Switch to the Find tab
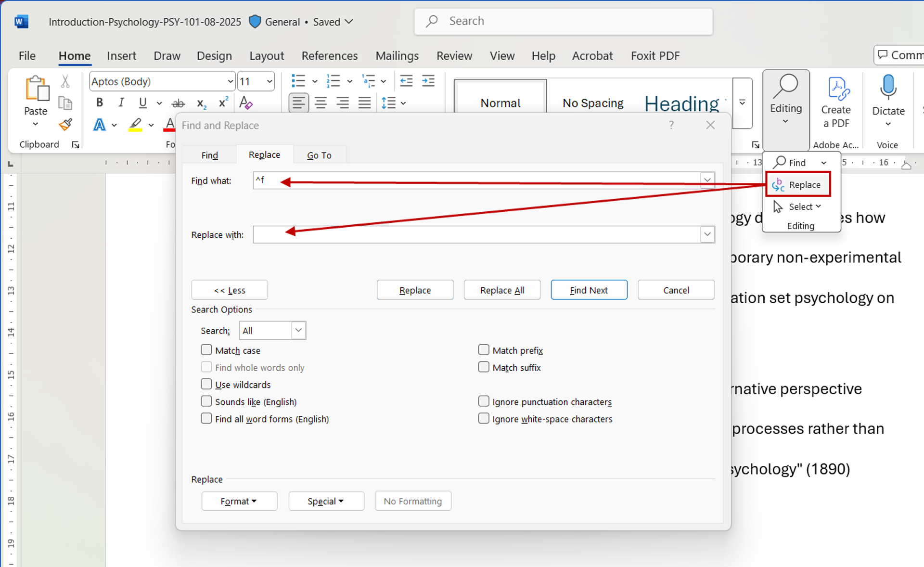The height and width of the screenshot is (567, 924). tap(209, 155)
